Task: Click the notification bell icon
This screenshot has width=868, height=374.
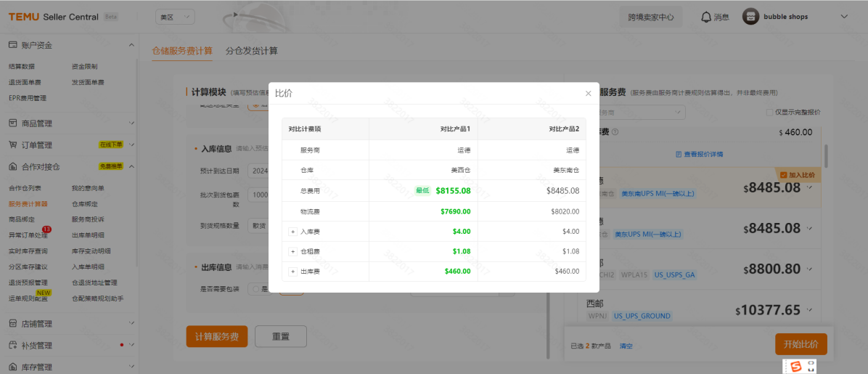Action: click(706, 17)
